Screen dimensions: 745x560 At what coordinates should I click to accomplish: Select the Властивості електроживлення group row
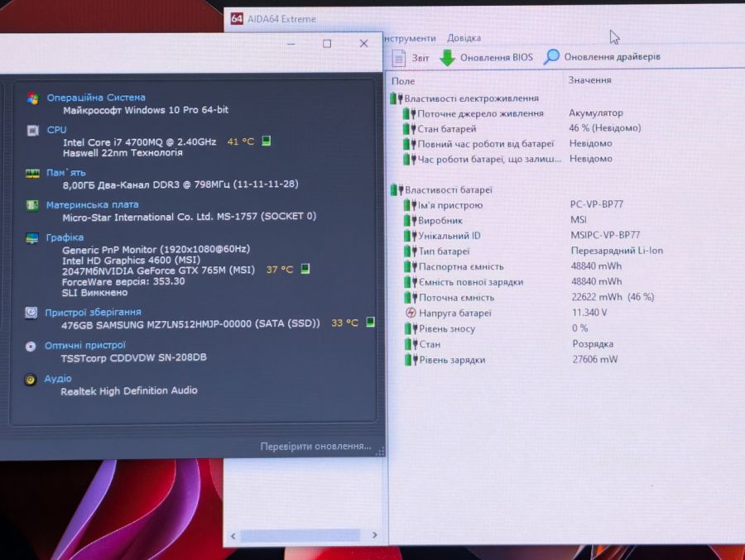pyautogui.click(x=464, y=98)
